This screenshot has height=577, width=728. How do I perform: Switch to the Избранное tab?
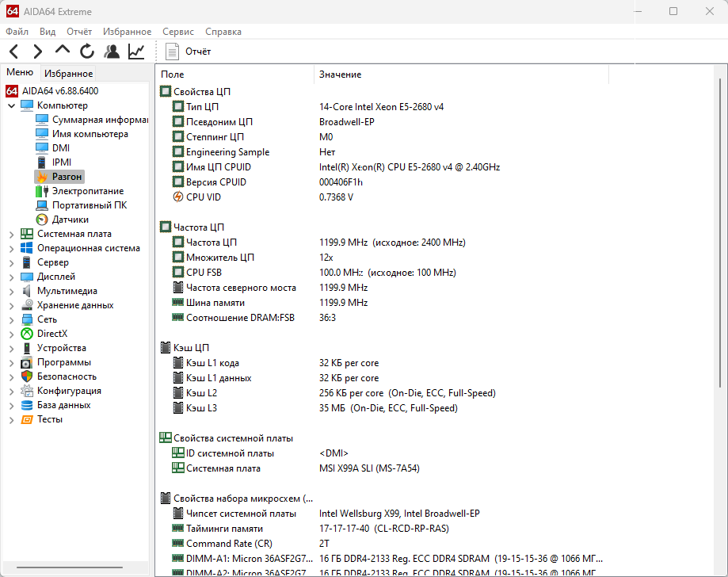[68, 73]
